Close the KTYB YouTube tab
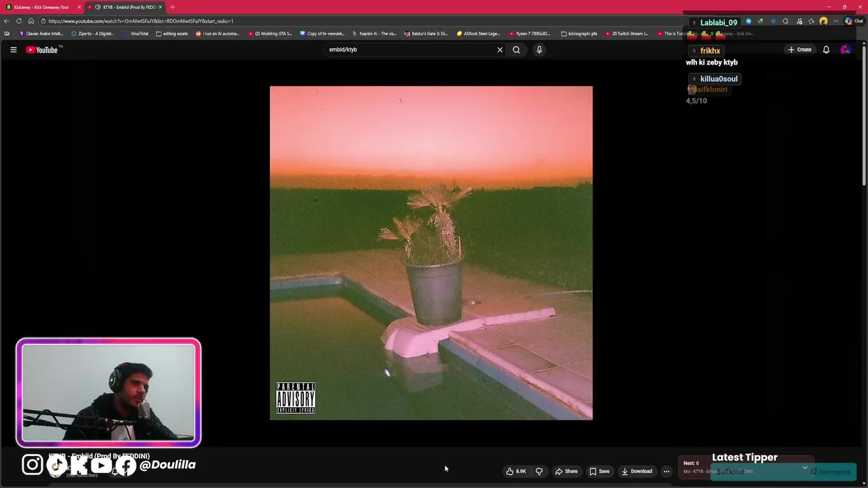 (161, 7)
